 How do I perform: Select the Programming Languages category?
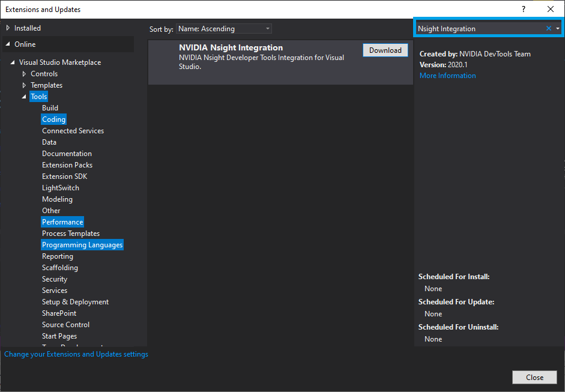tap(82, 245)
